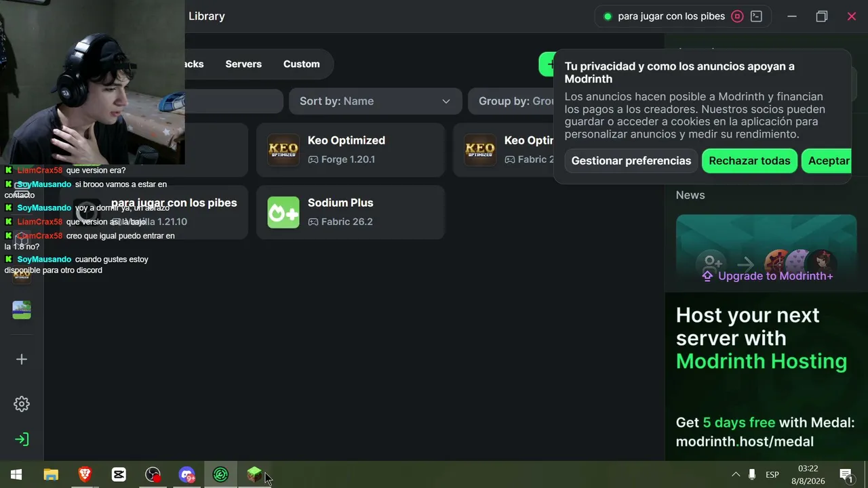Follow the Upgrade to Modrinth+ link
The image size is (868, 488).
767,276
